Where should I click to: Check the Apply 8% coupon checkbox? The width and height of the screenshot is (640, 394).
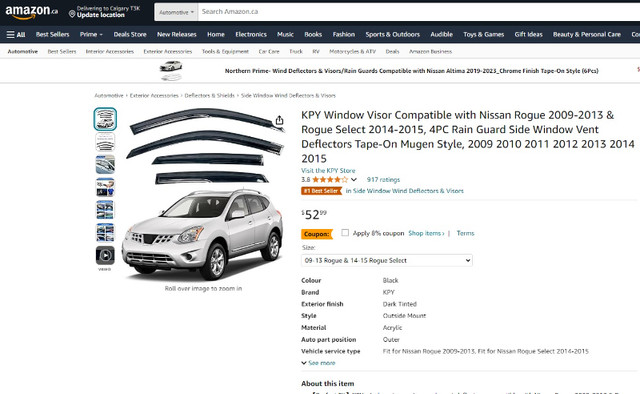[x=345, y=233]
